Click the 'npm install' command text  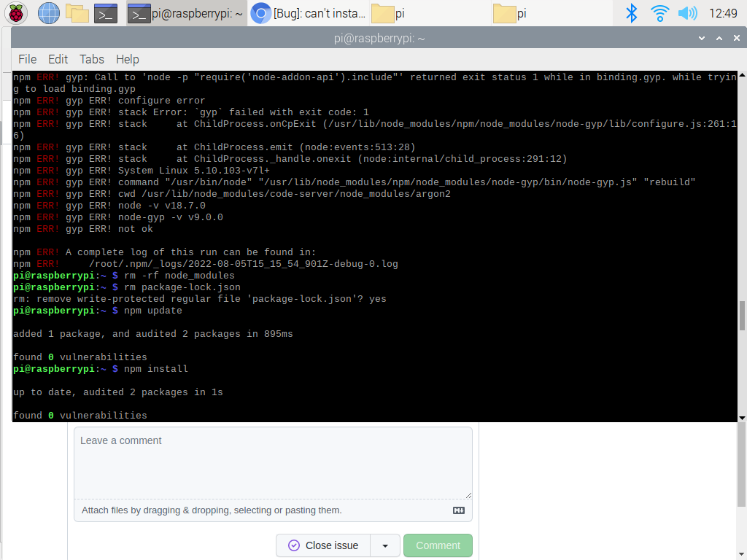[156, 369]
